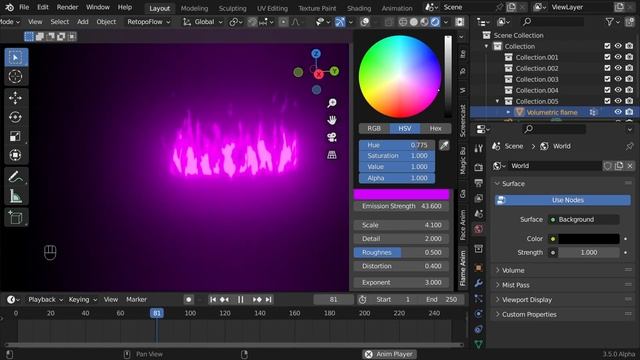Select the Move tool
Screen dimensions: 640x360
tap(16, 98)
